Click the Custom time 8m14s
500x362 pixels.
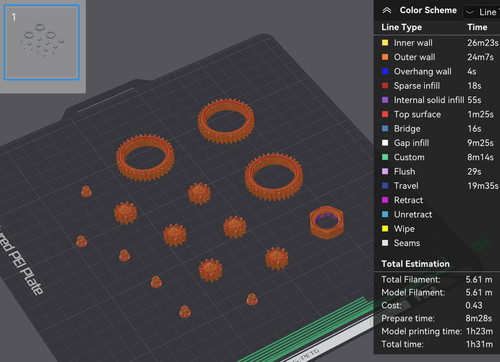[x=480, y=157]
